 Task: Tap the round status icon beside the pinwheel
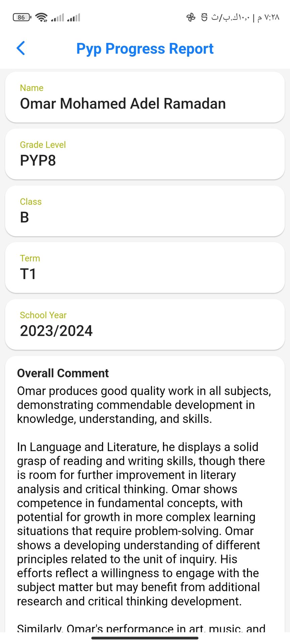(x=204, y=17)
